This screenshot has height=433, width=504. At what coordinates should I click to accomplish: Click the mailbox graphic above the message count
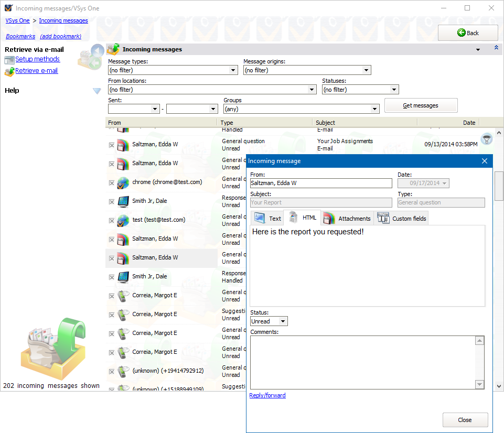[52, 349]
